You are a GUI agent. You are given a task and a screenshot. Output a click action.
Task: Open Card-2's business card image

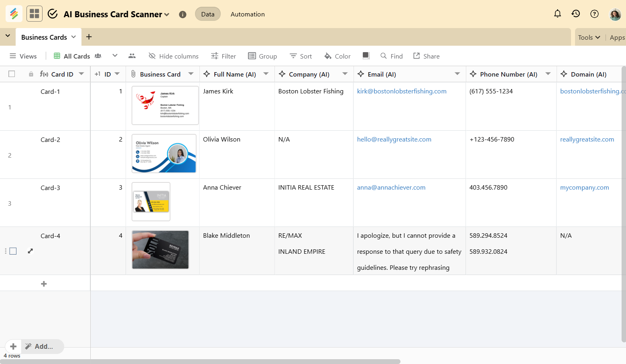click(164, 154)
